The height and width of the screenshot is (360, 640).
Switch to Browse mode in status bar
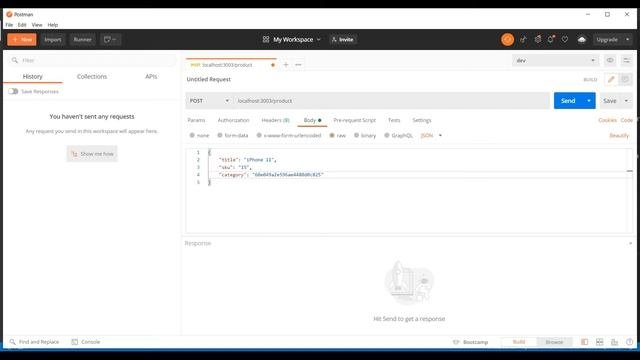(x=554, y=342)
